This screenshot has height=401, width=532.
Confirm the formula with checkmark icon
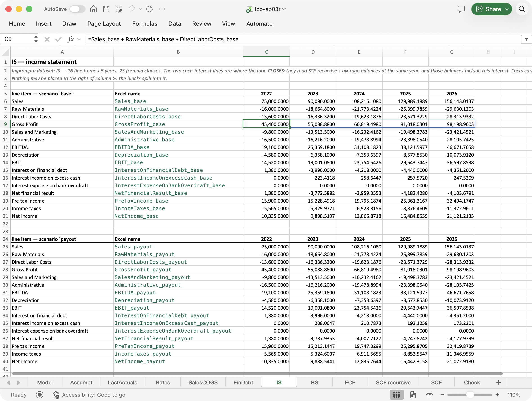pyautogui.click(x=58, y=39)
